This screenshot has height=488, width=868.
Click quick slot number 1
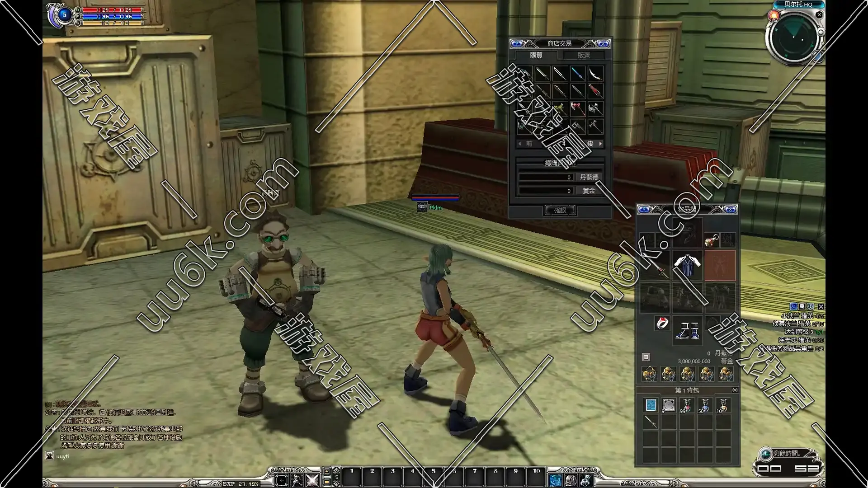point(352,477)
